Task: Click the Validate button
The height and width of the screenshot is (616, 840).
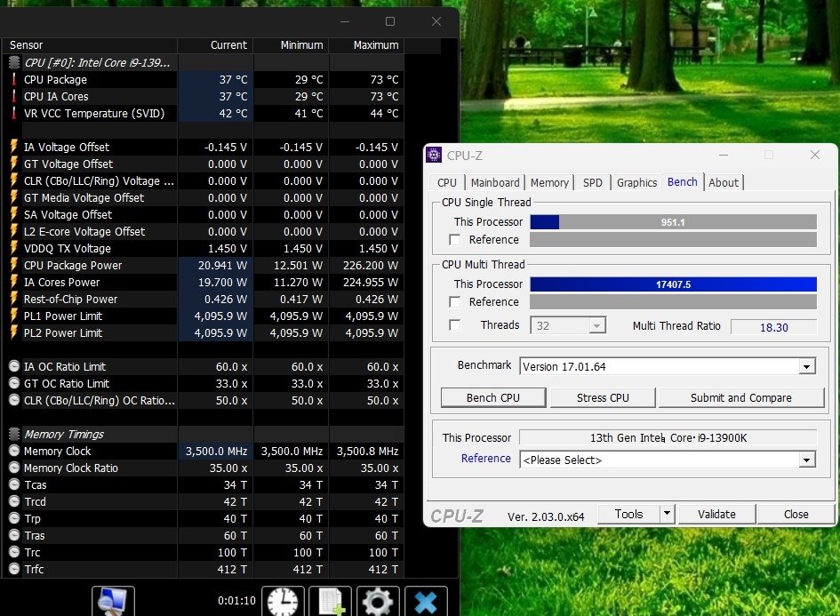Action: [716, 515]
